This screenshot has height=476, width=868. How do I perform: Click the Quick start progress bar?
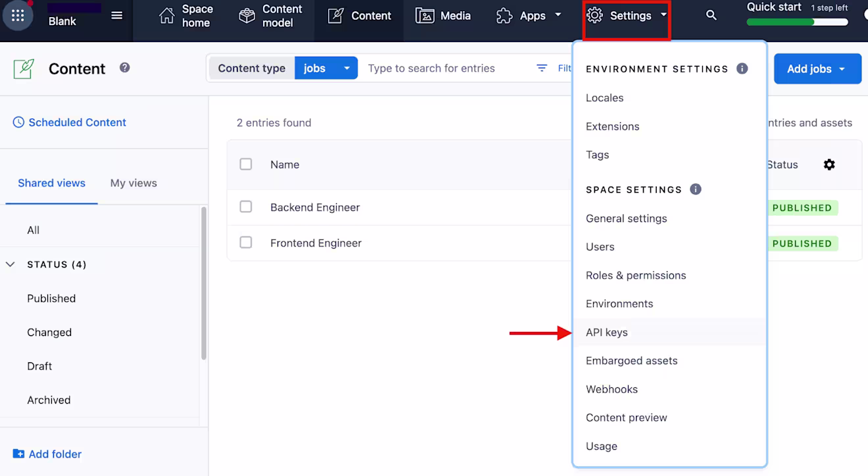point(797,22)
